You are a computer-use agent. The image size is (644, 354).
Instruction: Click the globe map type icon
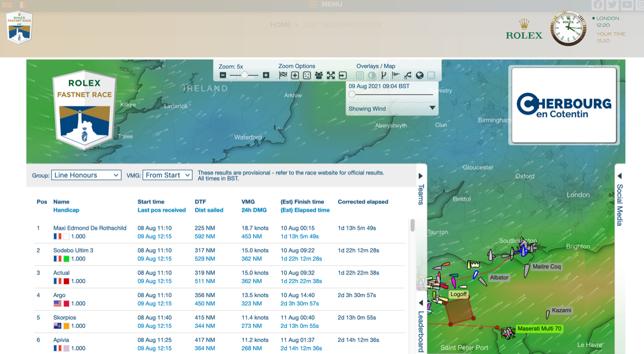pyautogui.click(x=420, y=76)
